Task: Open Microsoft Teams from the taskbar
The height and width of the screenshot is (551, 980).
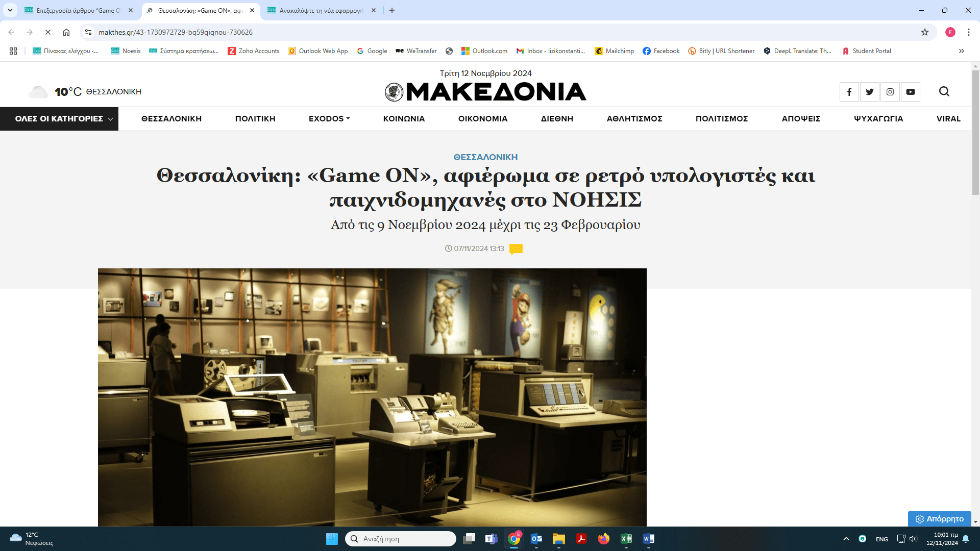Action: [x=492, y=539]
